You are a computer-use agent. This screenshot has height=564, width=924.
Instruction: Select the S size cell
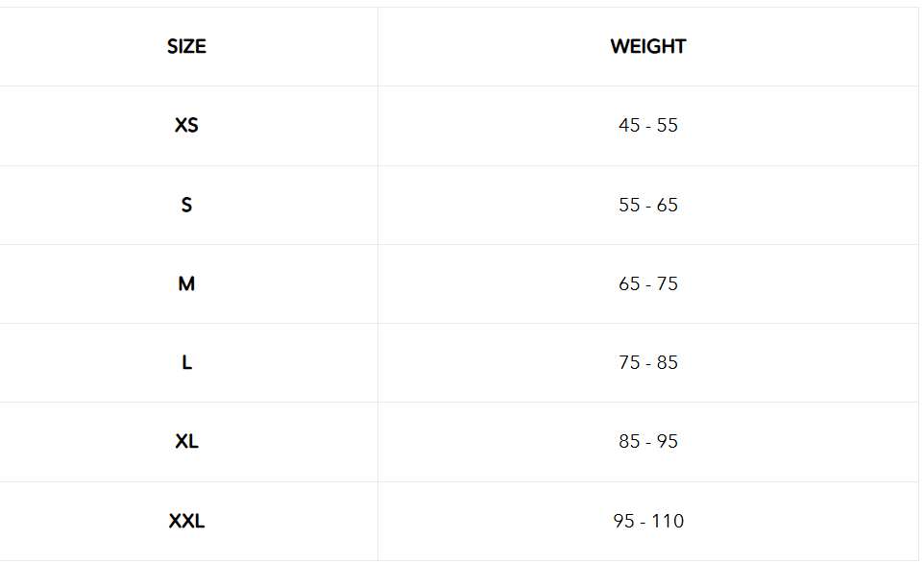click(186, 205)
